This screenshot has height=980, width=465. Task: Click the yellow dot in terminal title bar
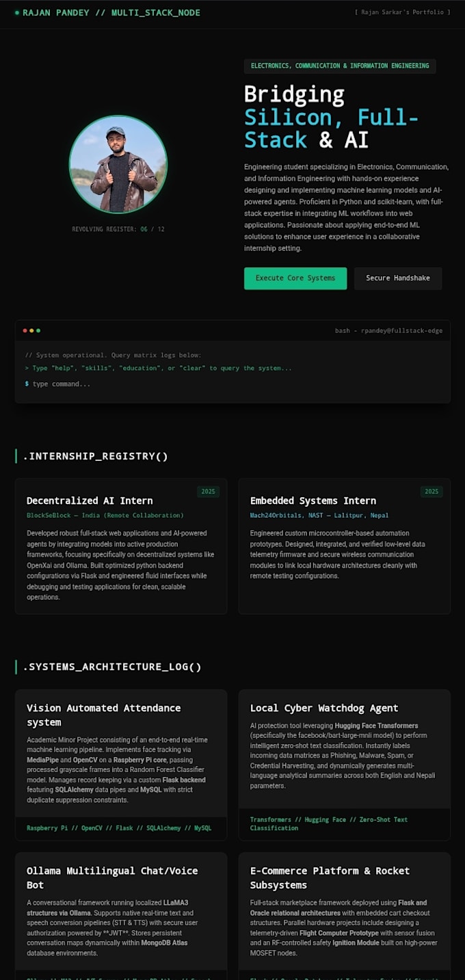click(x=31, y=330)
